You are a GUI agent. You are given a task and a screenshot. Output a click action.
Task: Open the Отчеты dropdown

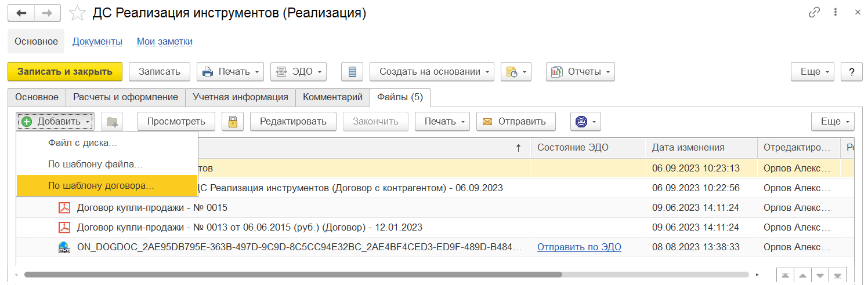pyautogui.click(x=580, y=72)
